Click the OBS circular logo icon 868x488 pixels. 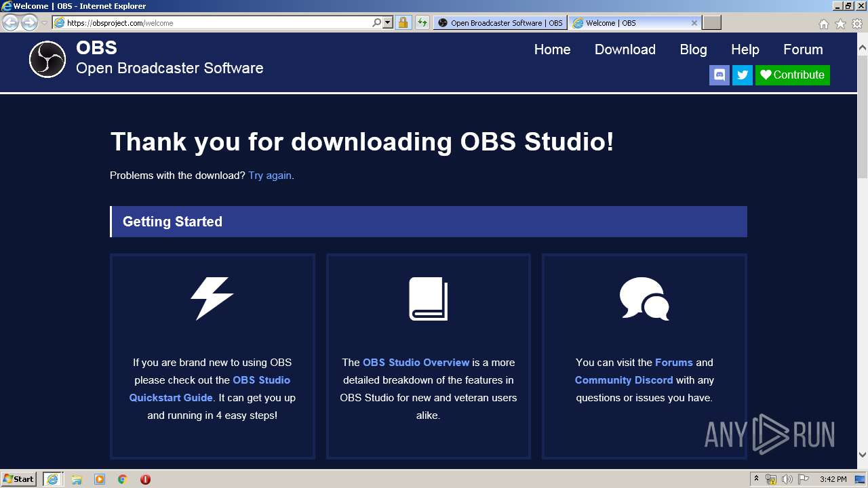tap(47, 59)
